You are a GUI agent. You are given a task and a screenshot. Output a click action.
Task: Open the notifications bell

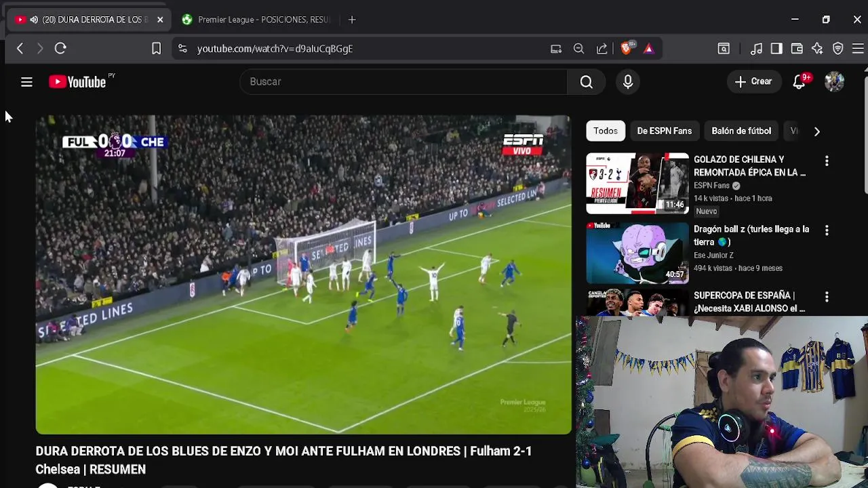800,82
